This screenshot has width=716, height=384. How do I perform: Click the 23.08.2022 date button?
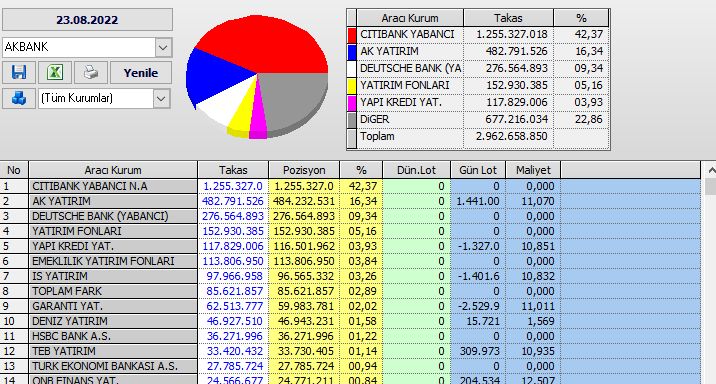pos(87,20)
